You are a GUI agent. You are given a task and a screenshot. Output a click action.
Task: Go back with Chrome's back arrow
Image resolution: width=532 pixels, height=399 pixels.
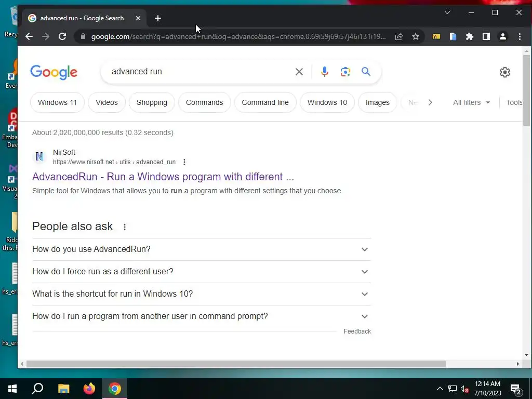(x=29, y=37)
